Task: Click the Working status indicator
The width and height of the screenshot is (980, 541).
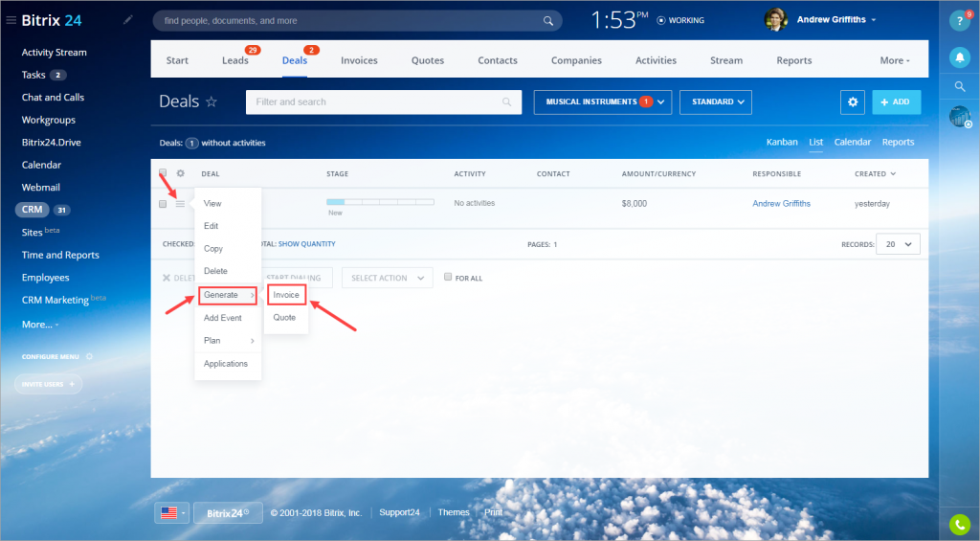Action: pos(680,21)
